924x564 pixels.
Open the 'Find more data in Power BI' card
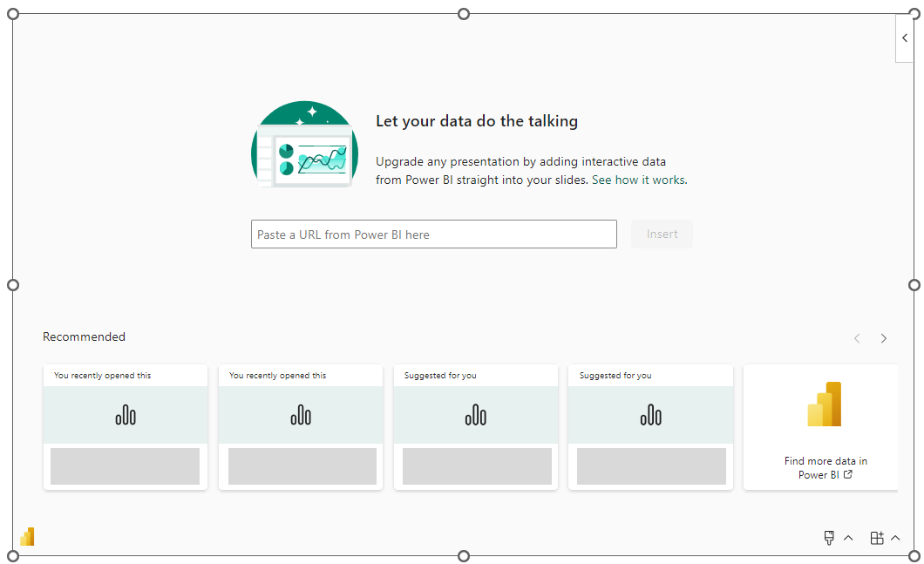click(821, 427)
